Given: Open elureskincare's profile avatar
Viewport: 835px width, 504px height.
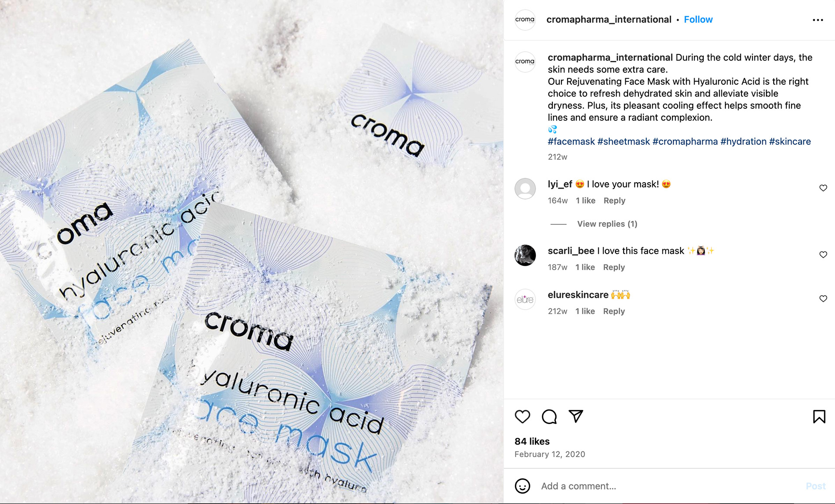Looking at the screenshot, I should (x=525, y=299).
